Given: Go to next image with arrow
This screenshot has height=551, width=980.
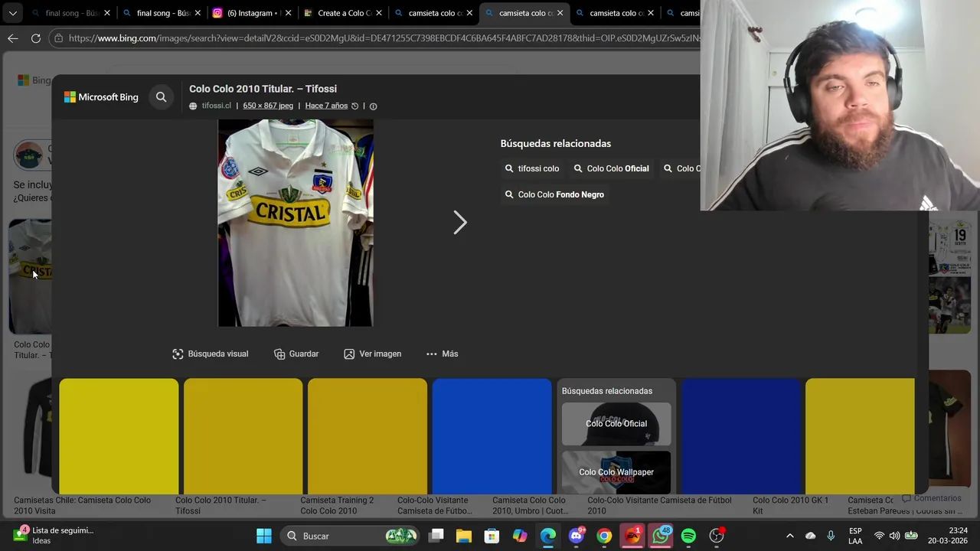Looking at the screenshot, I should [x=459, y=223].
